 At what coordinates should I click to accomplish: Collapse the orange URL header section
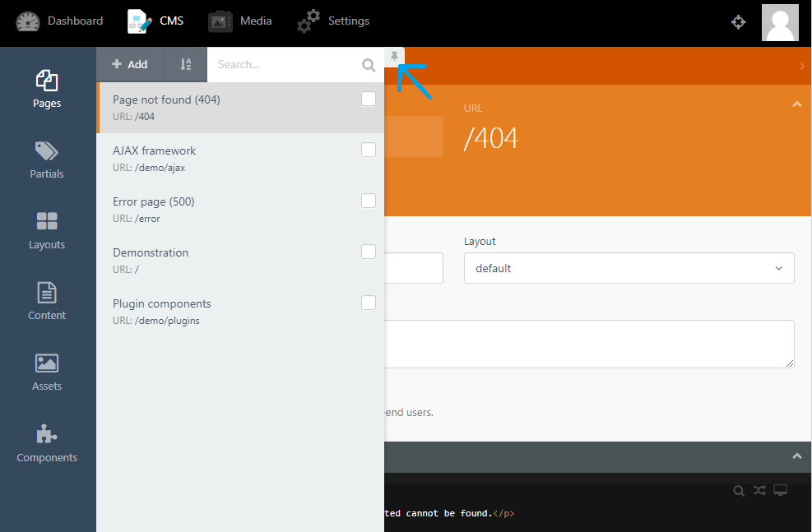pos(796,104)
